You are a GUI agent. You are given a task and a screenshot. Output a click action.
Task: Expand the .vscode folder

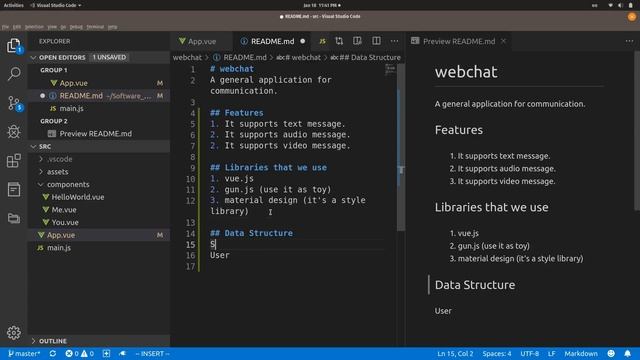[x=41, y=159]
